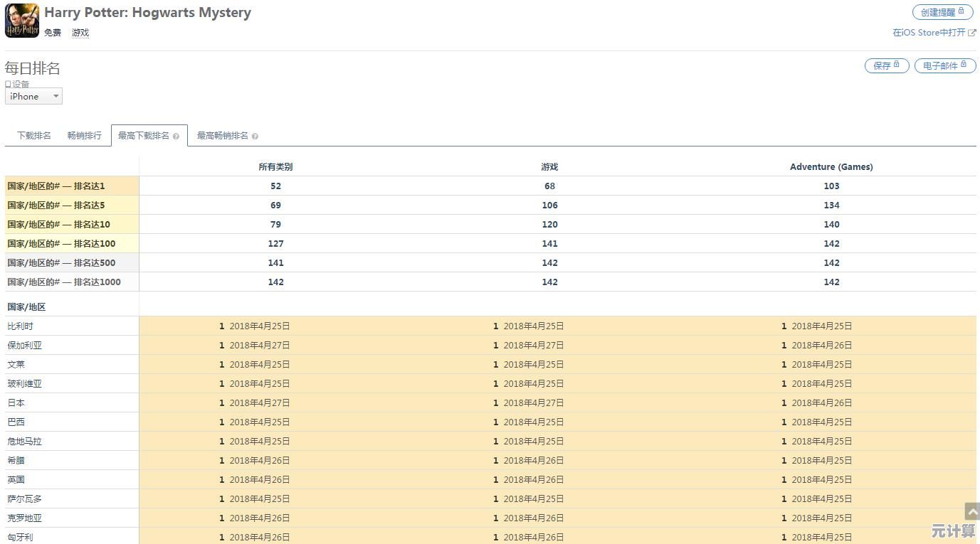Open the 在iOS Store中打开 link
Image resolution: width=980 pixels, height=544 pixels.
[929, 33]
